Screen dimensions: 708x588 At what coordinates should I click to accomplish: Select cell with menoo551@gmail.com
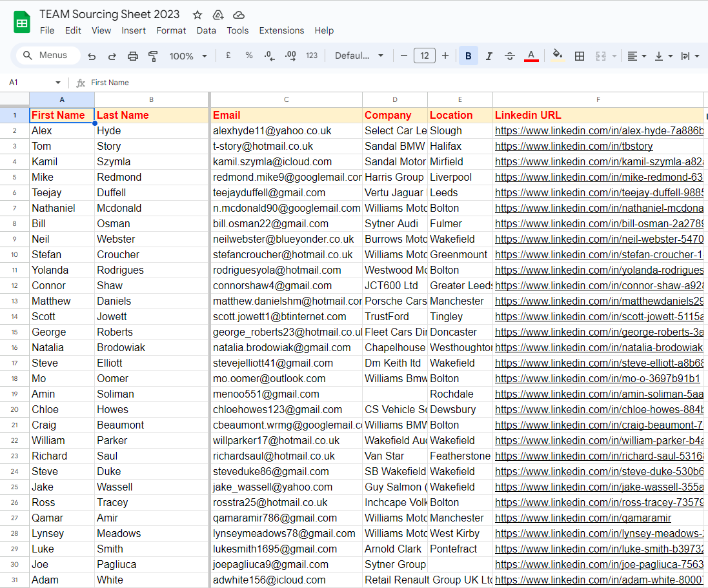point(287,394)
